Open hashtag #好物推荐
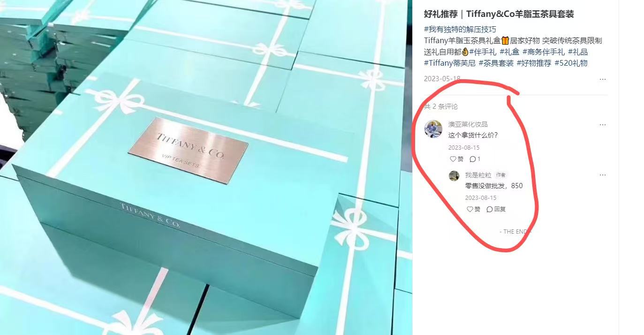 [x=534, y=63]
